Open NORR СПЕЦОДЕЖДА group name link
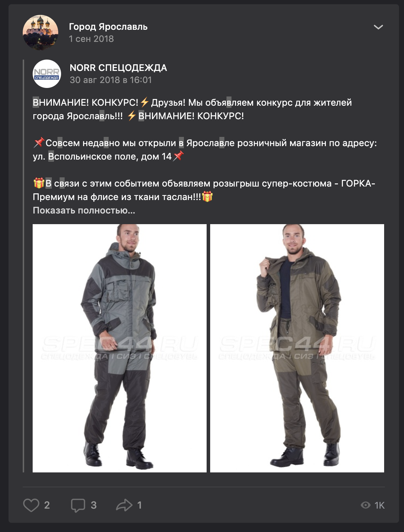This screenshot has height=532, width=404. tap(118, 68)
